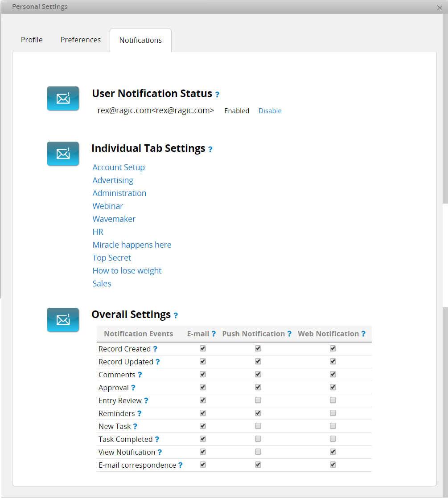Click help icon next to Record Created

(x=155, y=349)
